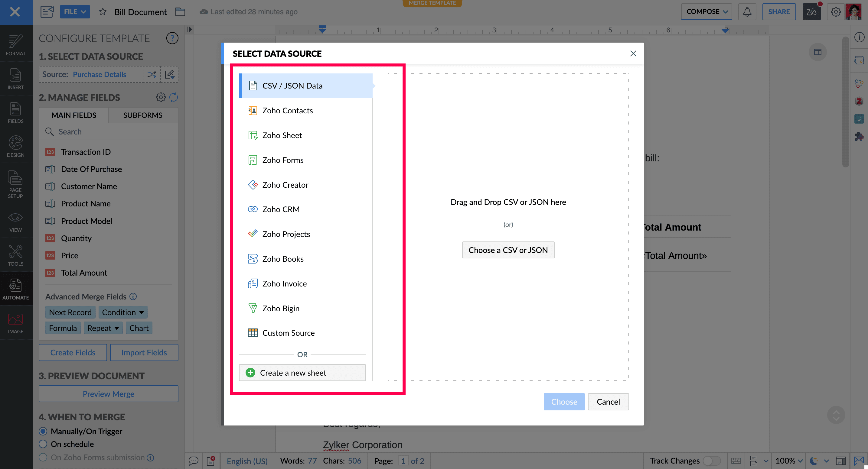Cancel the Select Data Source dialog
The image size is (868, 469).
pyautogui.click(x=608, y=402)
